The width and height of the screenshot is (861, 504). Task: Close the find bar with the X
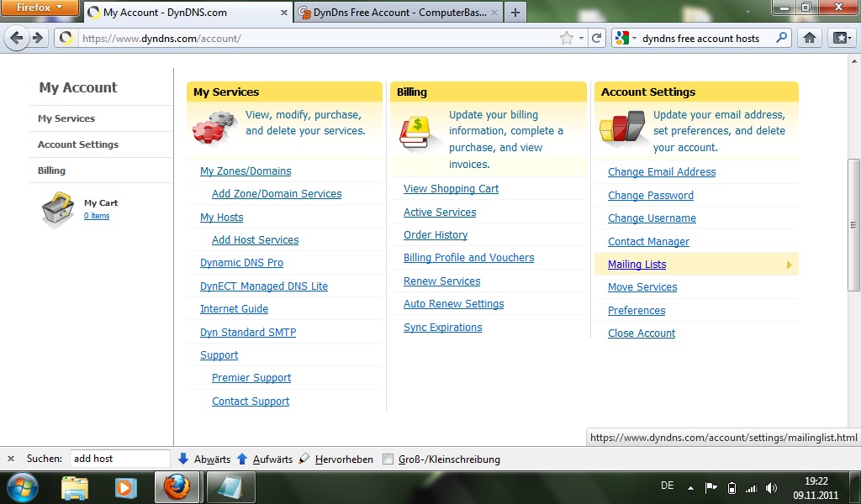(x=11, y=459)
